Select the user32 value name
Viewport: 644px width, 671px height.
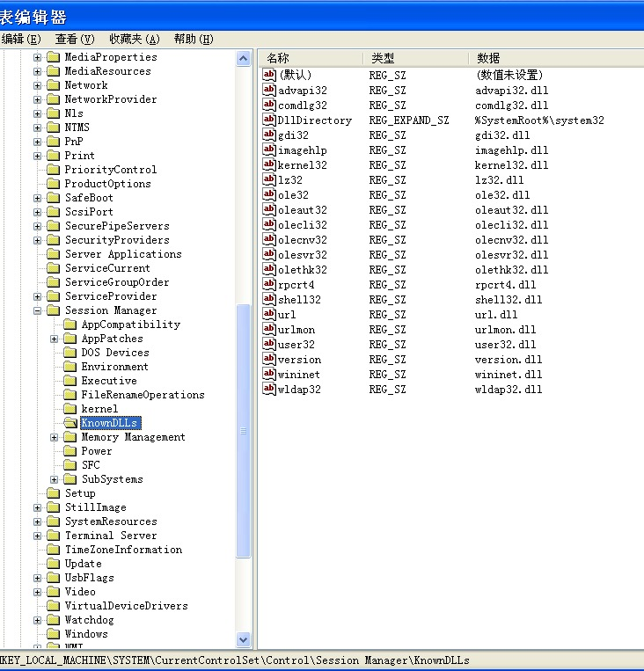click(296, 345)
